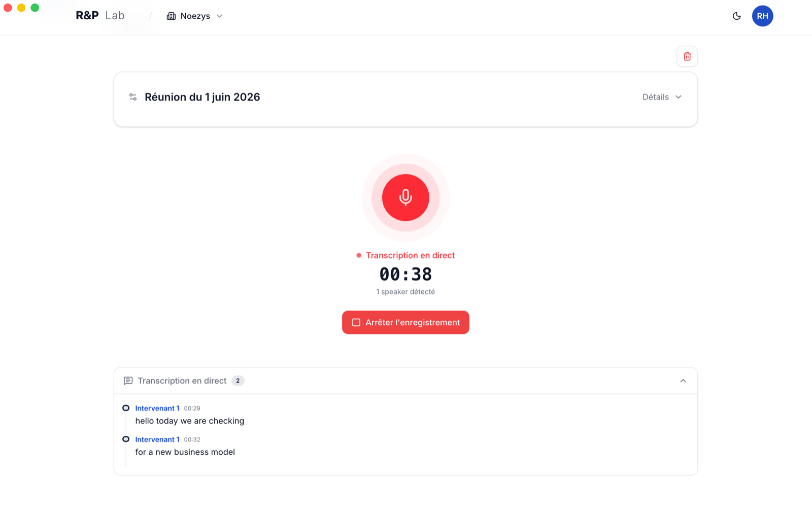Select the 00:32 speaker marker circle
The image size is (812, 510).
(x=126, y=439)
